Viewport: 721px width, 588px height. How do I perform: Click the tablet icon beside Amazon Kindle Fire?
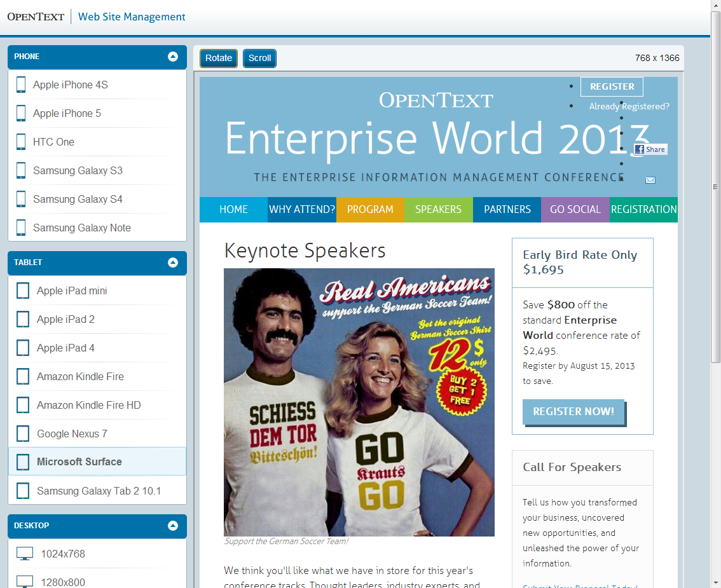click(22, 376)
